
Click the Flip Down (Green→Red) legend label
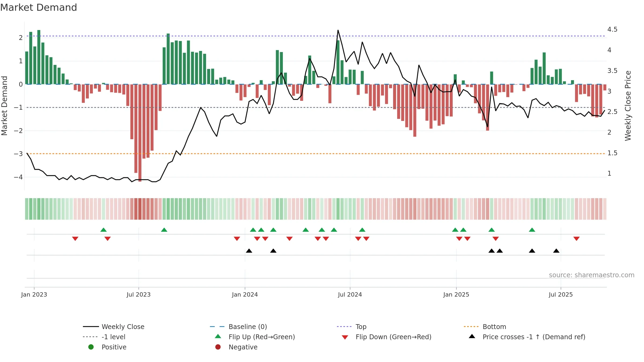393,337
